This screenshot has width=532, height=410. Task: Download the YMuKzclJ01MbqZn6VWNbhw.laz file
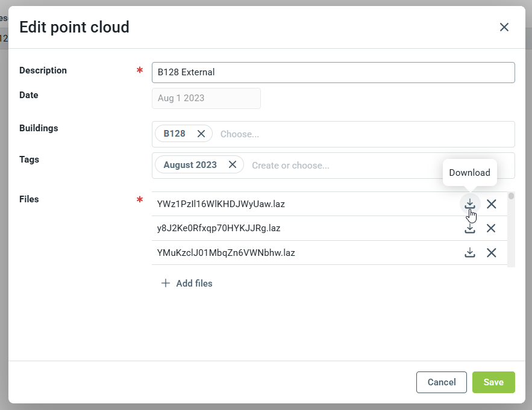470,253
